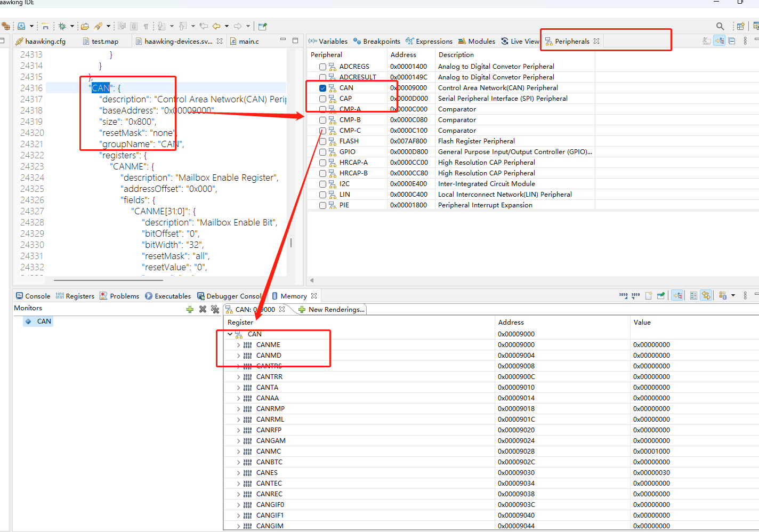Viewport: 759px width, 532px height.
Task: Collapse the CAN register group
Action: point(230,334)
